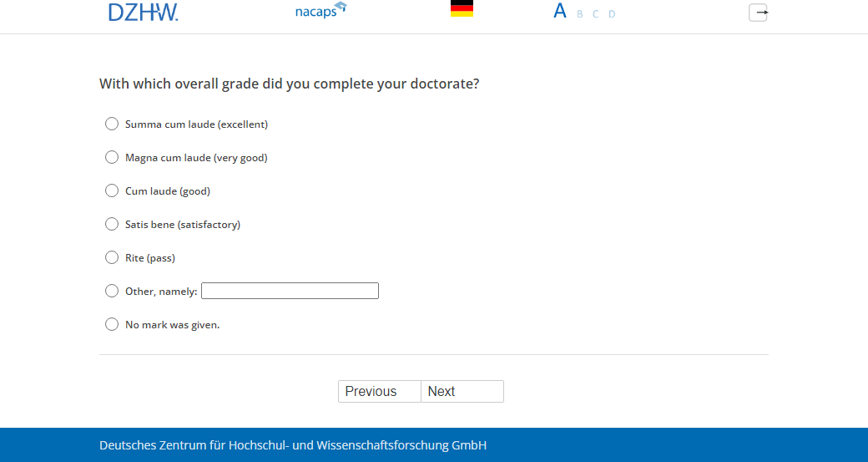This screenshot has height=462, width=868.
Task: Select font size option 'C'
Action: click(x=595, y=14)
